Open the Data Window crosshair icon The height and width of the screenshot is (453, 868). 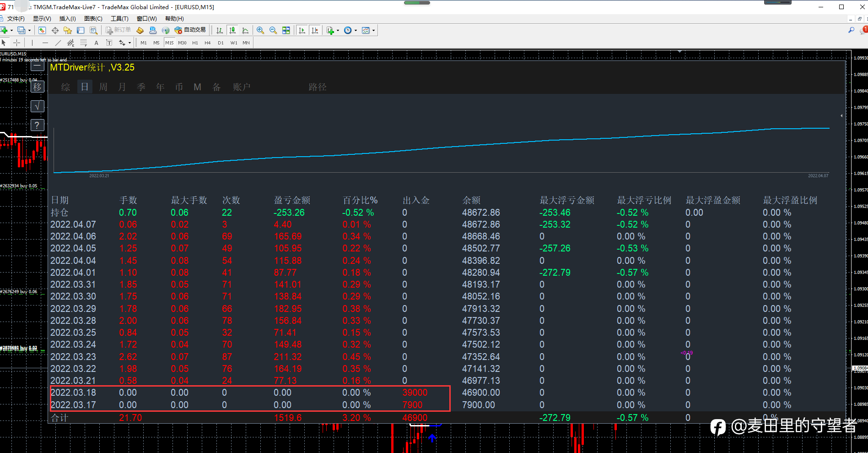coord(55,30)
